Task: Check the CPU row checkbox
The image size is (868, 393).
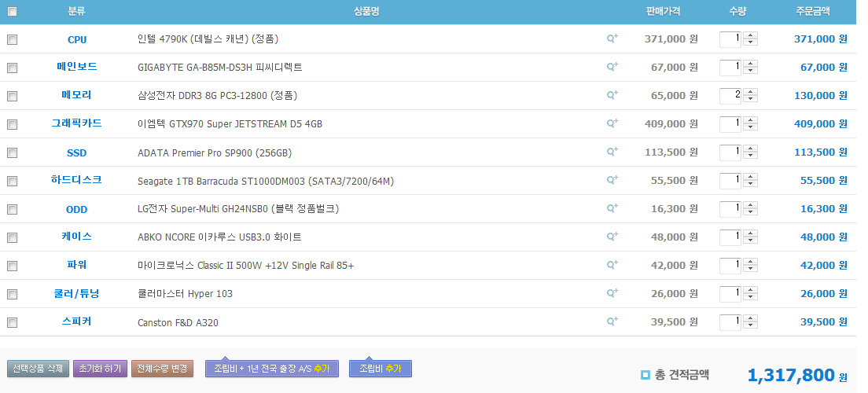Action: click(x=12, y=40)
